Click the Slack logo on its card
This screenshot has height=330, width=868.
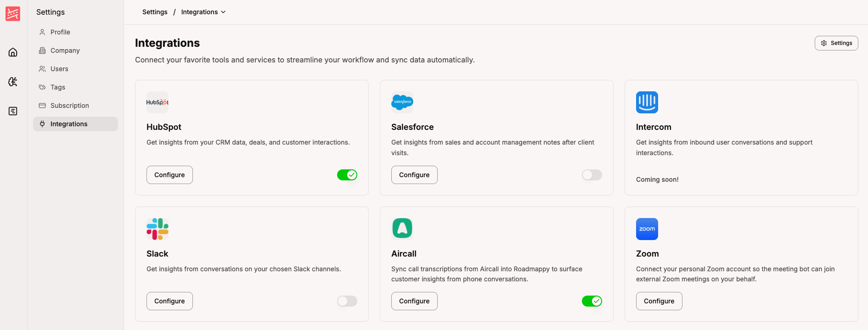(157, 229)
